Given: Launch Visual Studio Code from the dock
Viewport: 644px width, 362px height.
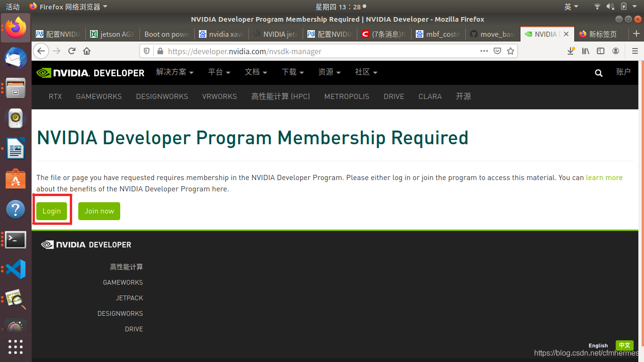Looking at the screenshot, I should click(x=16, y=269).
